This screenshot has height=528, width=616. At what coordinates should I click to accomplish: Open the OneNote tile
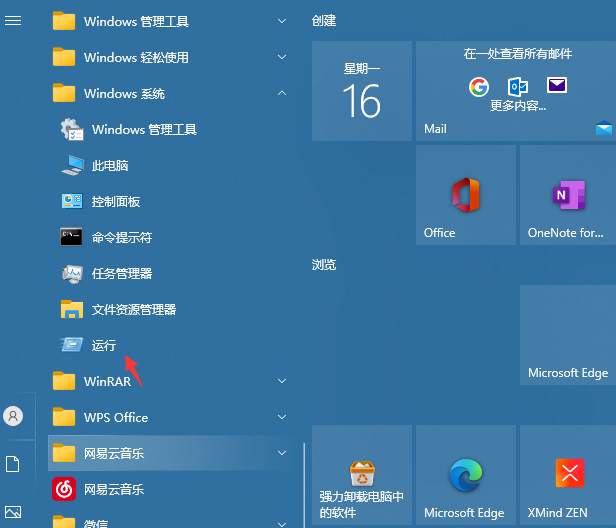pos(567,195)
